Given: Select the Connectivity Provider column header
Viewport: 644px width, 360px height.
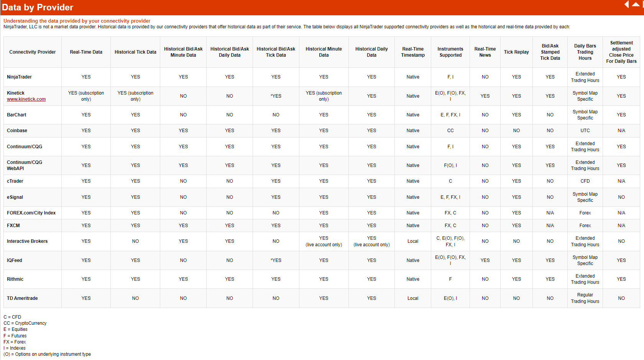Looking at the screenshot, I should tap(33, 52).
